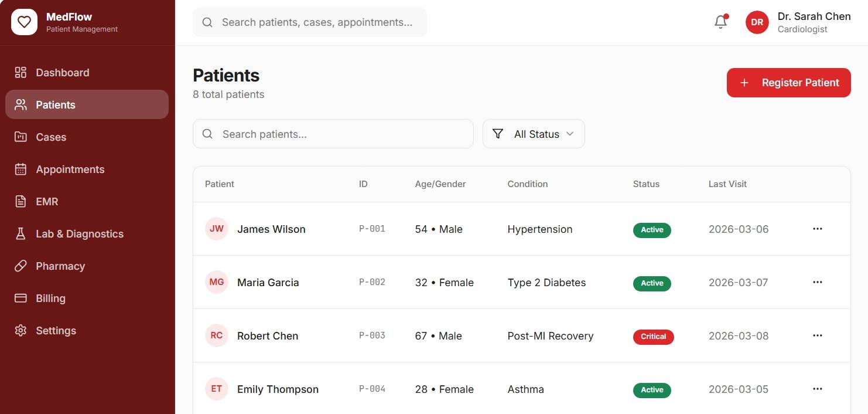The width and height of the screenshot is (868, 414).
Task: Open EMR from sidebar
Action: 87,202
